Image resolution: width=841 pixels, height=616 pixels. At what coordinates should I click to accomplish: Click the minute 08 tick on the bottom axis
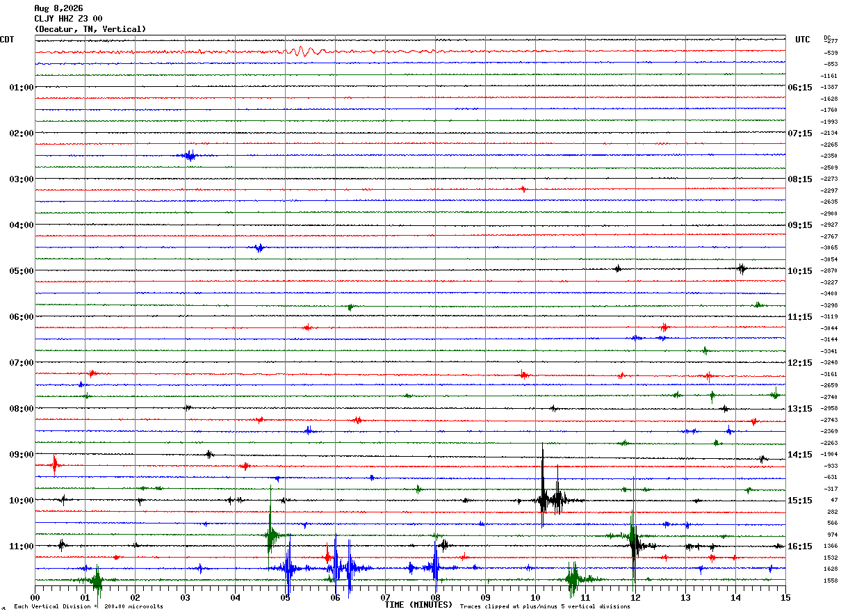click(435, 597)
